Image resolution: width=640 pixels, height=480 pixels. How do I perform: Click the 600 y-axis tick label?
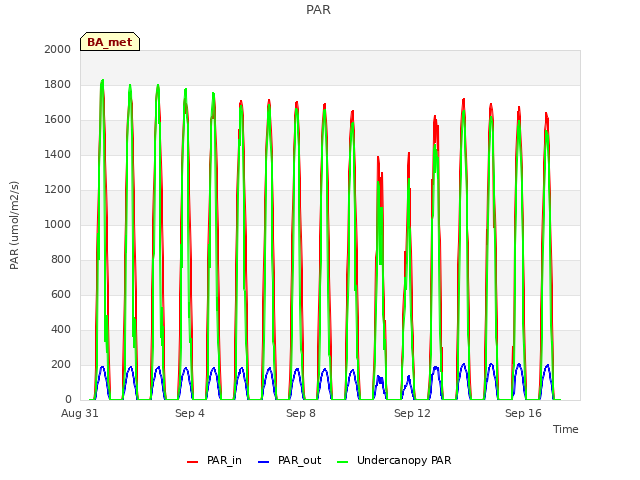pyautogui.click(x=61, y=294)
